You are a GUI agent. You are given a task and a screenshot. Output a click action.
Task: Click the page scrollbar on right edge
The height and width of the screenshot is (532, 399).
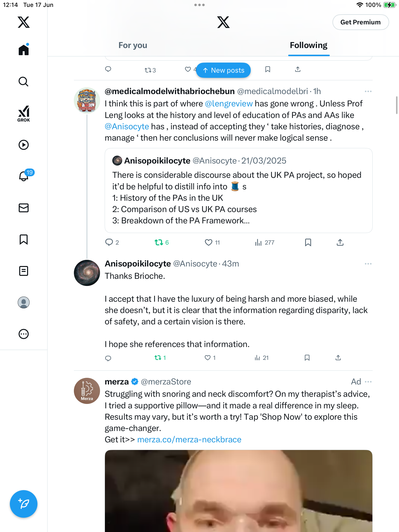click(397, 105)
